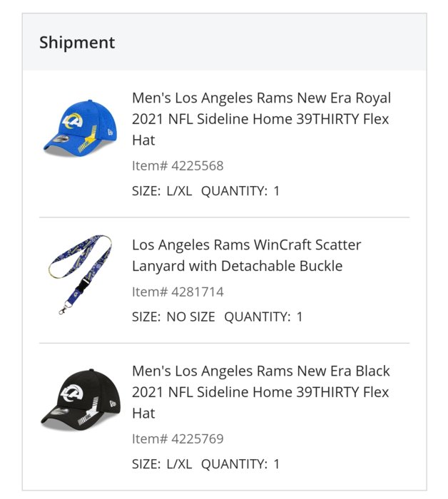The width and height of the screenshot is (448, 499).
Task: Click the lanyard's metal clip hook
Action: (x=63, y=309)
